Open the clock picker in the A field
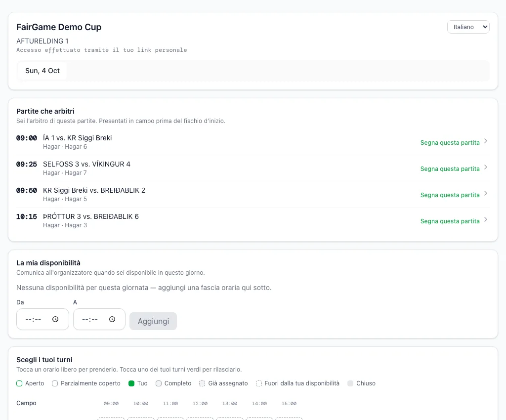This screenshot has width=506, height=420. point(112,319)
